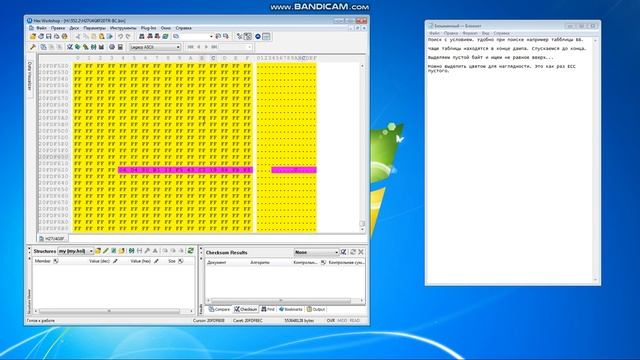640x360 pixels.
Task: Click the Size column header in Structures
Action: click(x=171, y=261)
